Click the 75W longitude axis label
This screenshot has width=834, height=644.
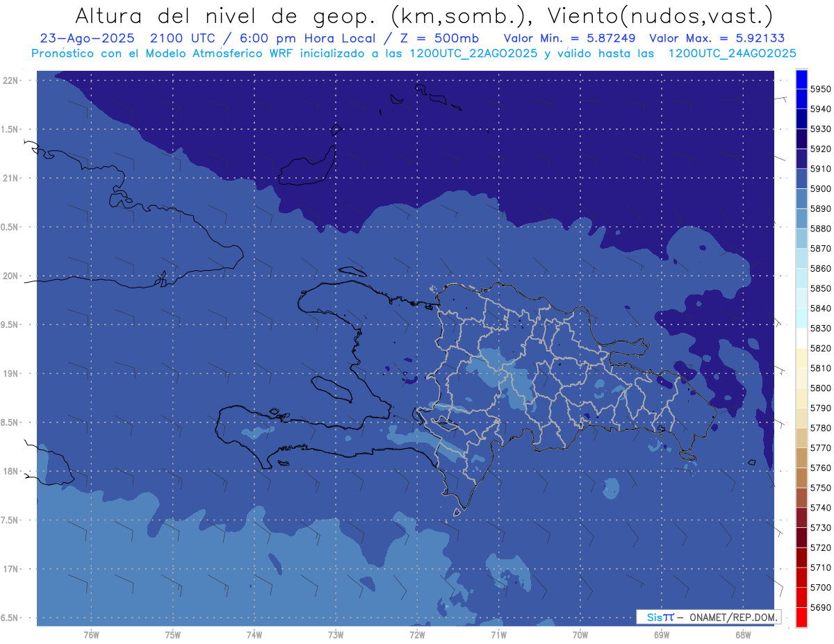[172, 634]
